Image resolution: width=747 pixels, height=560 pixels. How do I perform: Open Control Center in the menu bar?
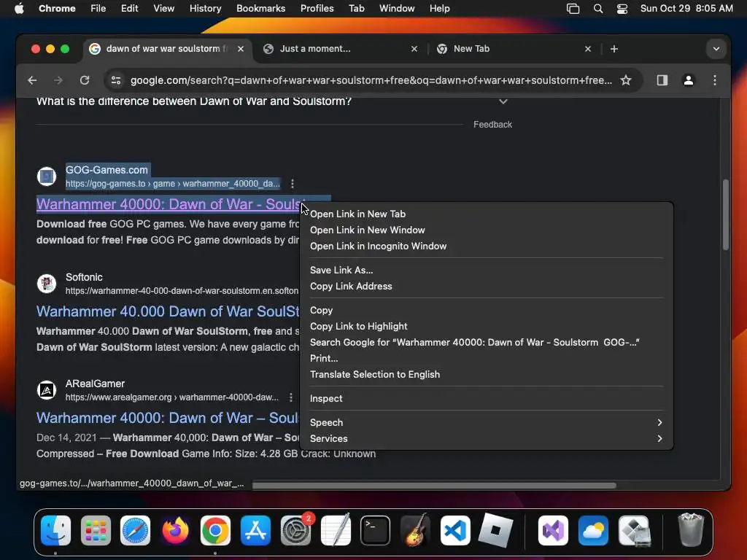point(622,8)
